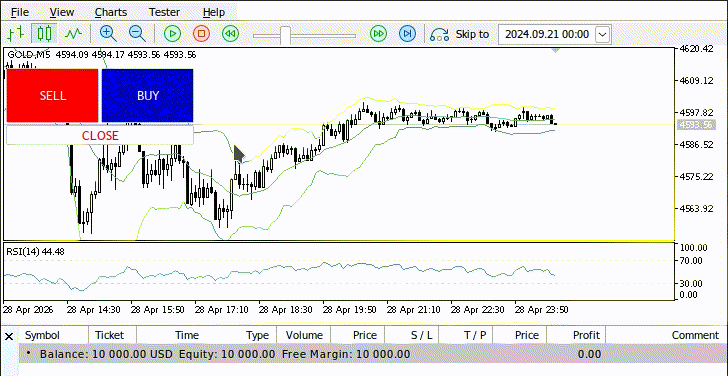Adjust the playback speed slider handle

tap(286, 35)
